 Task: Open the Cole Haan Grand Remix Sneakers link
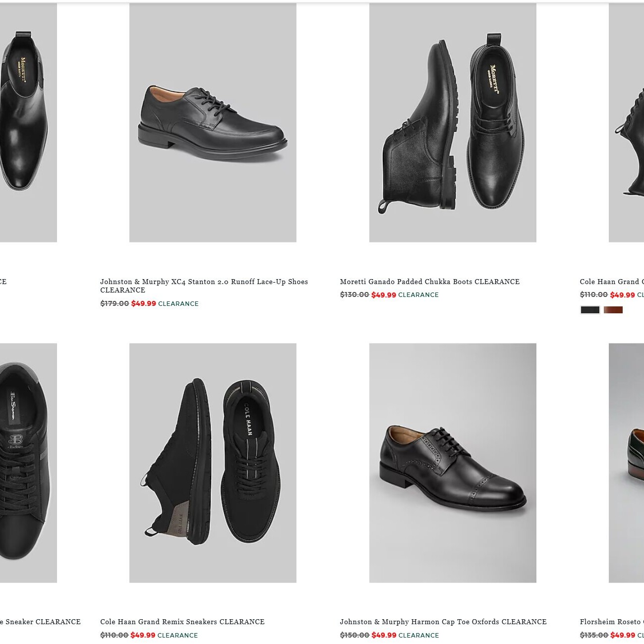point(182,622)
